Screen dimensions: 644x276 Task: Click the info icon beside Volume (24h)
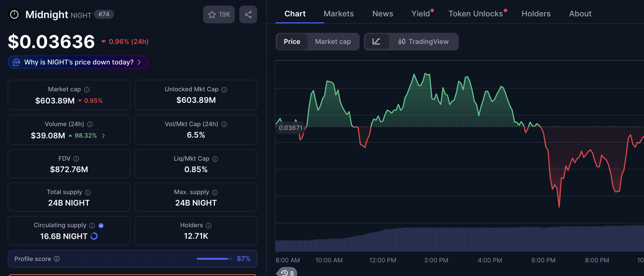click(90, 124)
